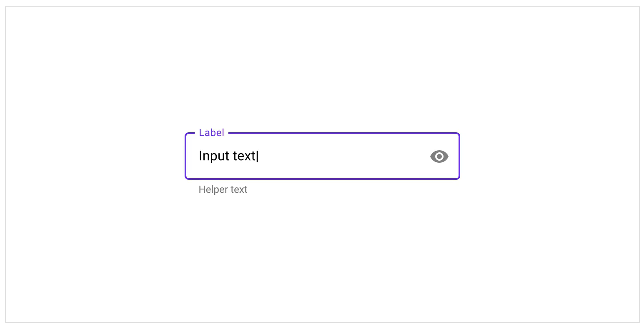
Task: Click the blinking text cursor in the field
Action: click(258, 156)
